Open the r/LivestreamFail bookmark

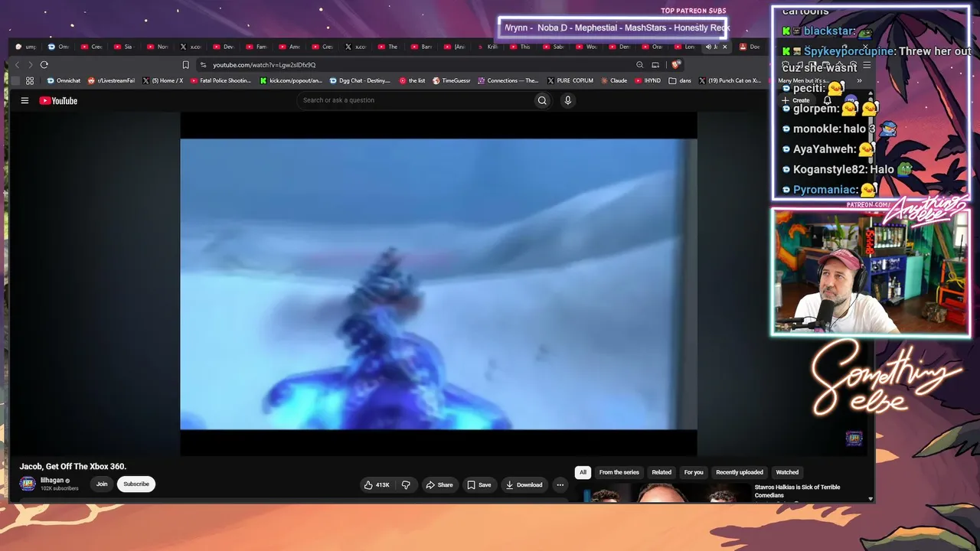pos(111,80)
